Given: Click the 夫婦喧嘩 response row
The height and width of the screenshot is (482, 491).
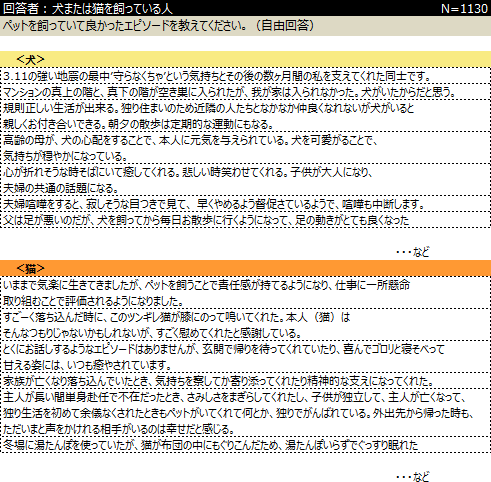Looking at the screenshot, I should (x=245, y=204).
